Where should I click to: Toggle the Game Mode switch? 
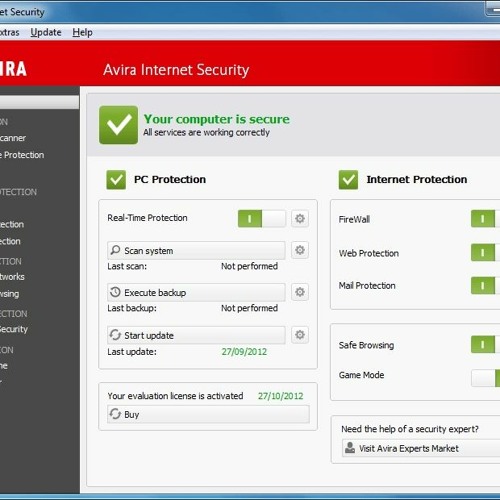[485, 378]
